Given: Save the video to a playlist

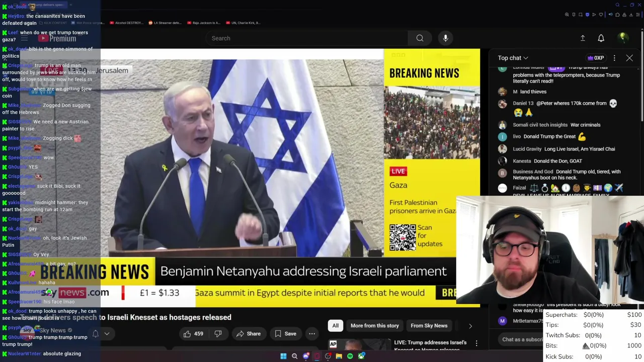Looking at the screenshot, I should coord(285,334).
